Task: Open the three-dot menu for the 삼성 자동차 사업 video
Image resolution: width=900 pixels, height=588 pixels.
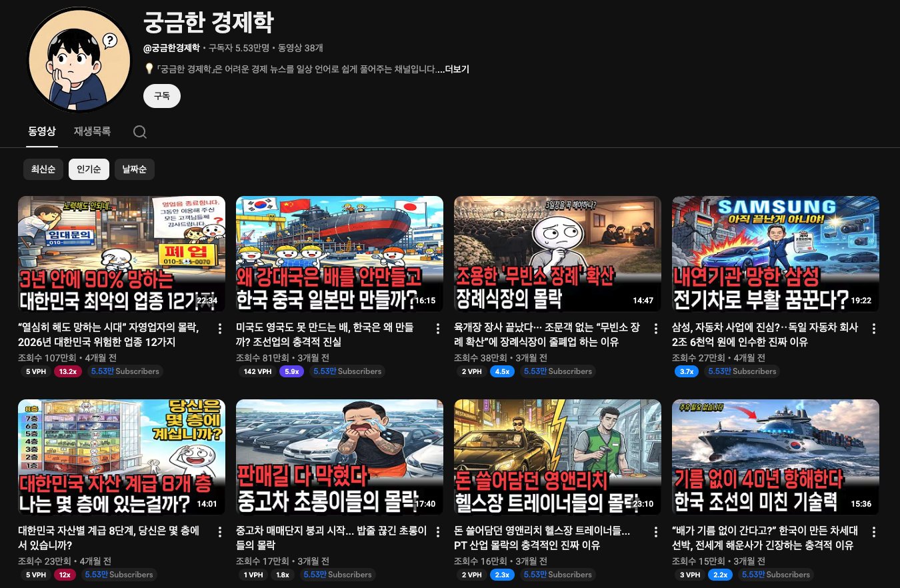Action: click(874, 329)
